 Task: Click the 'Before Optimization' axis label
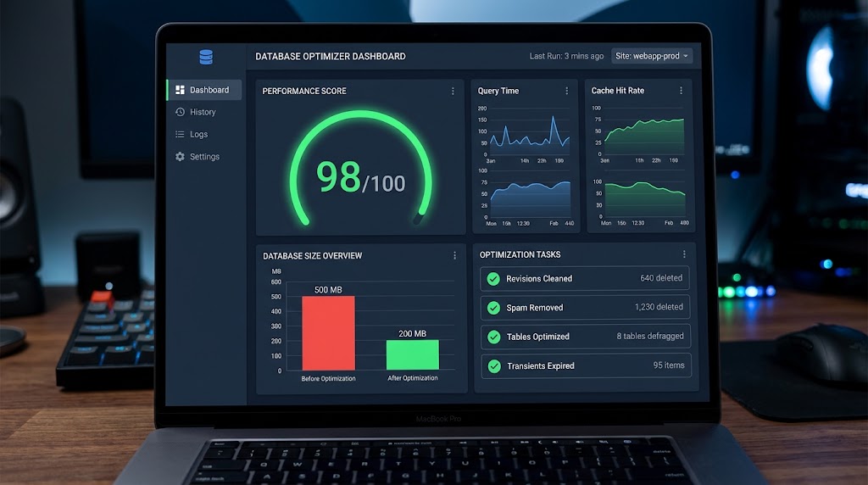328,379
